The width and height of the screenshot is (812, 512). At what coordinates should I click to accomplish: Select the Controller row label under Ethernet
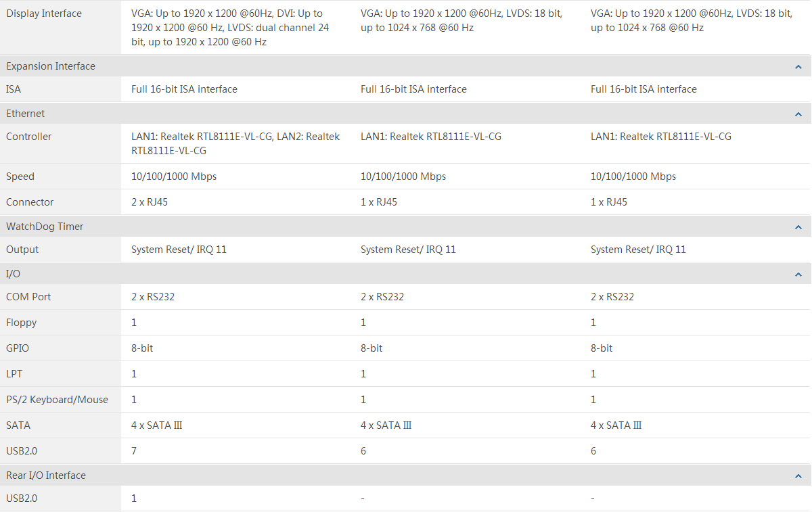pyautogui.click(x=29, y=137)
